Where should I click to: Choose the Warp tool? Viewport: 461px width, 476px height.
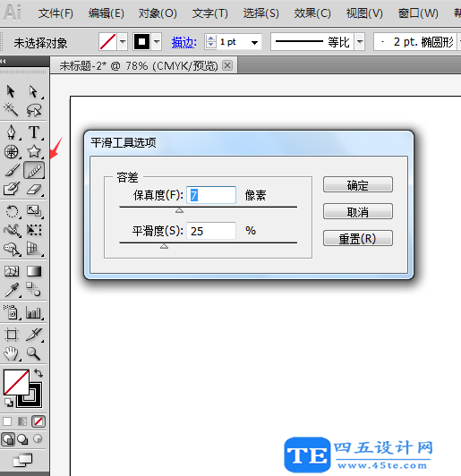coord(12,231)
